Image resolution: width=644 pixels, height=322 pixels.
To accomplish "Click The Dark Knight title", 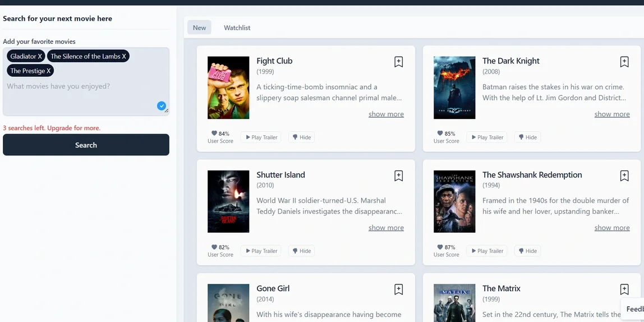I will (511, 61).
